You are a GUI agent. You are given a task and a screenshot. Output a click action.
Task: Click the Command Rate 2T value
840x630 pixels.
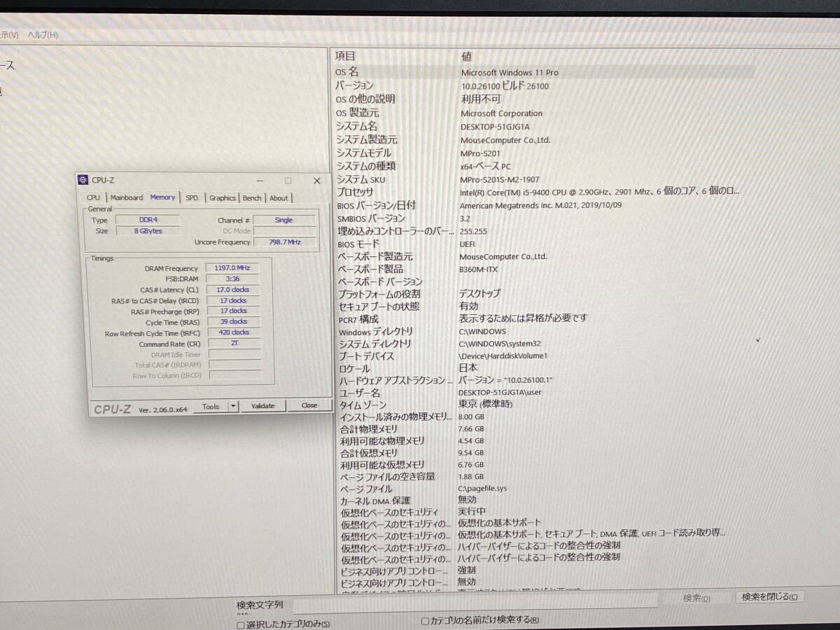pyautogui.click(x=234, y=344)
